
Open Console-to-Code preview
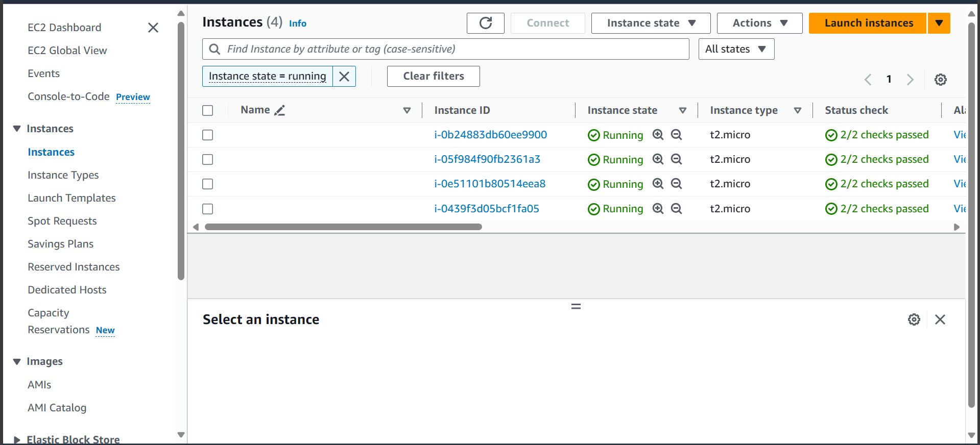[68, 96]
